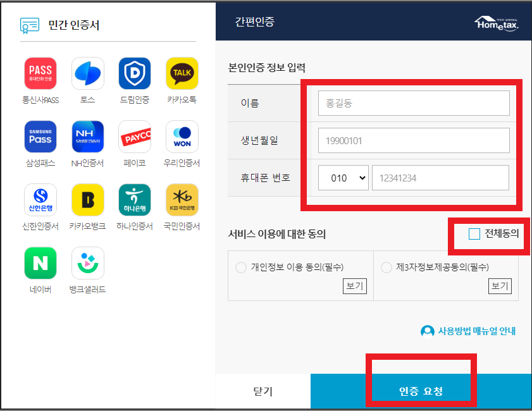Click 보기 for 개인정보 이용 동의
Viewport: 532px width, 411px height.
pos(355,286)
